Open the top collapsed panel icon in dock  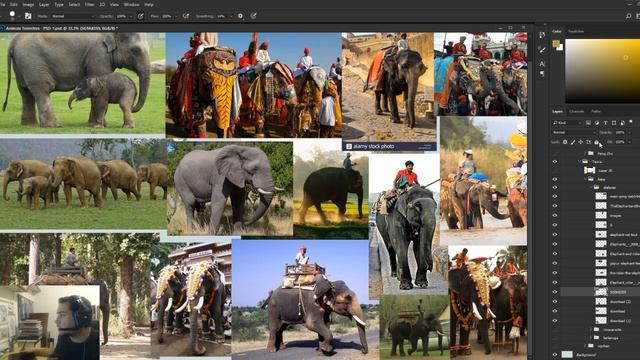point(542,36)
